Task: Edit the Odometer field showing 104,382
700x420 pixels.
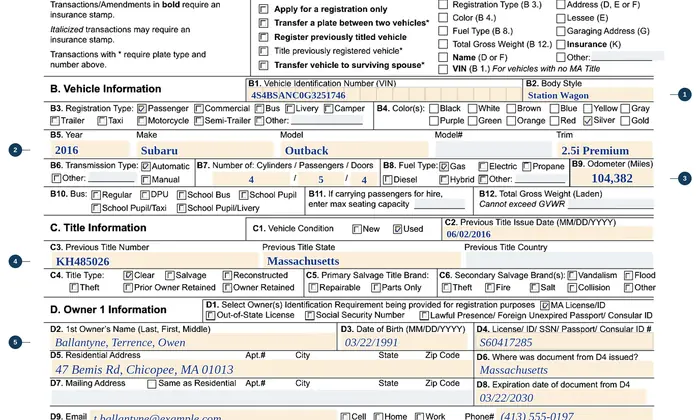Action: (612, 178)
